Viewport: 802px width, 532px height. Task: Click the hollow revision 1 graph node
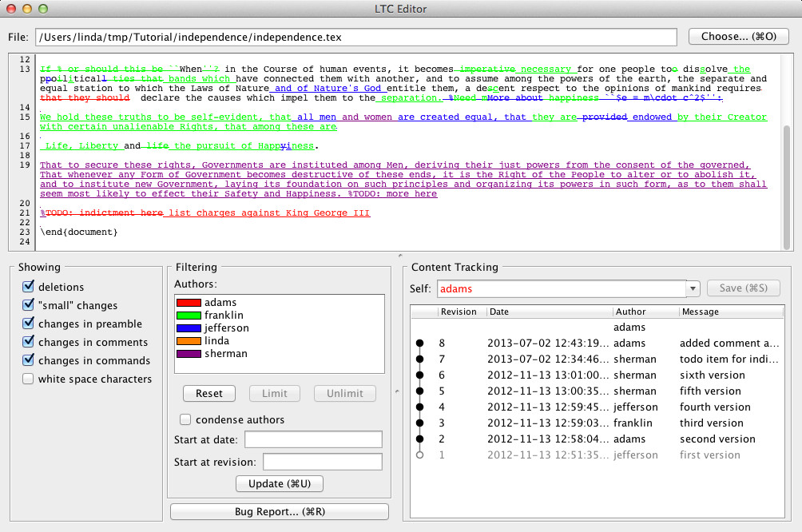(419, 455)
